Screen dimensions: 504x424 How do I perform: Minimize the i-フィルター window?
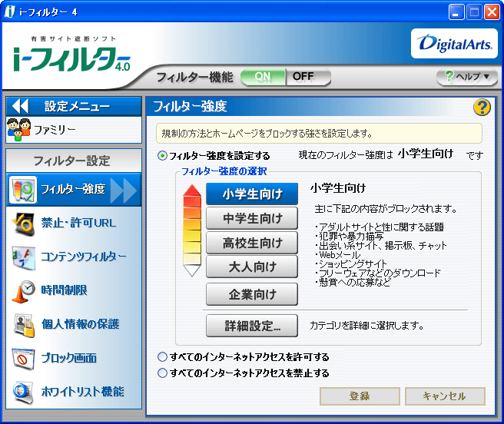(456, 12)
